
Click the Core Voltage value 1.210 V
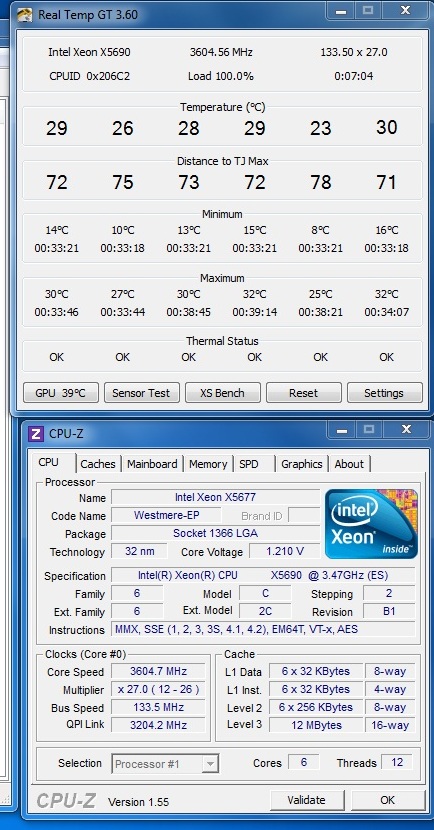pos(285,551)
